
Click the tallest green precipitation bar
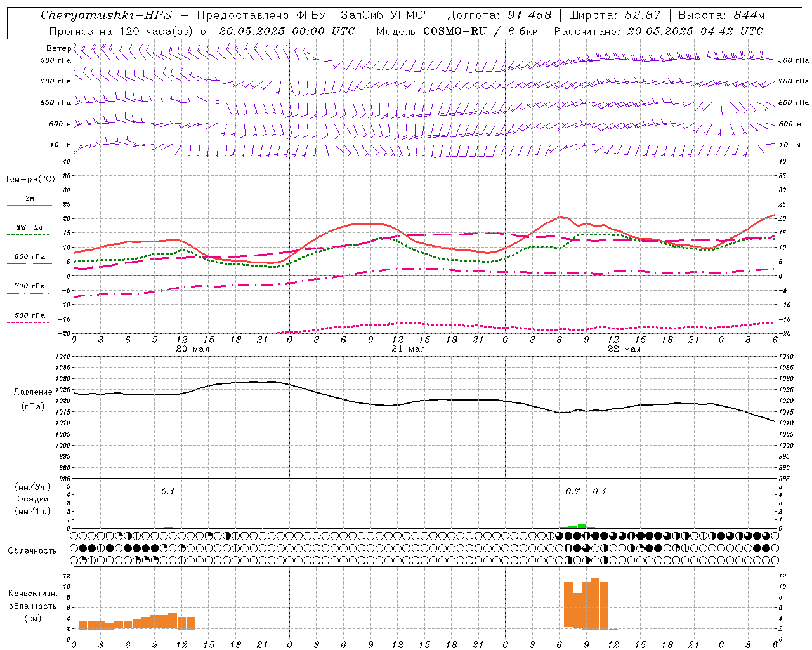[x=582, y=526]
